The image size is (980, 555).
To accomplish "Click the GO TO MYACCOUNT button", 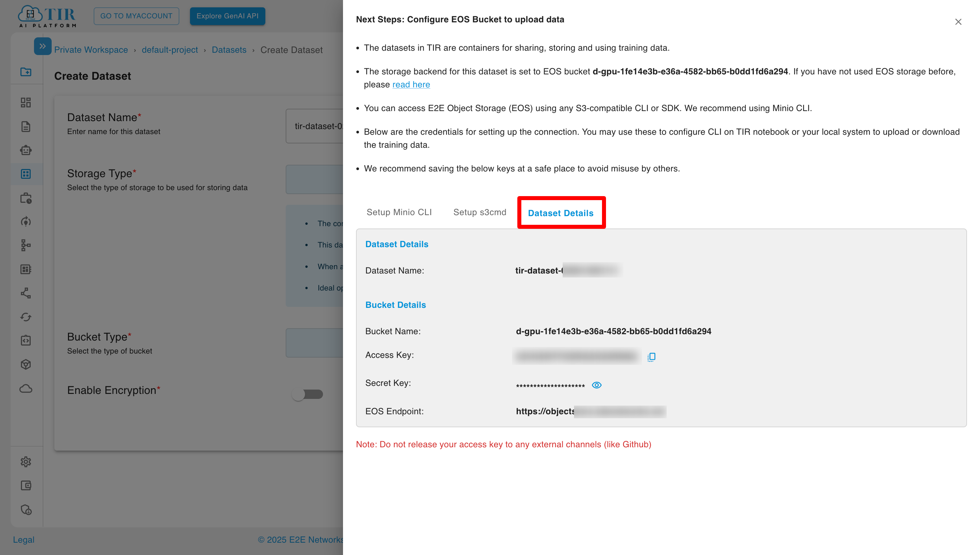I will (136, 16).
